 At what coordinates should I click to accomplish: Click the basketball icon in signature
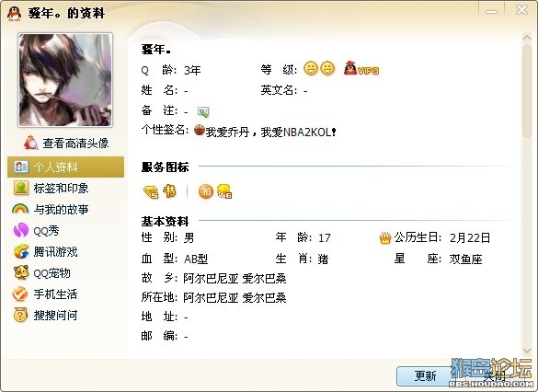[x=200, y=131]
